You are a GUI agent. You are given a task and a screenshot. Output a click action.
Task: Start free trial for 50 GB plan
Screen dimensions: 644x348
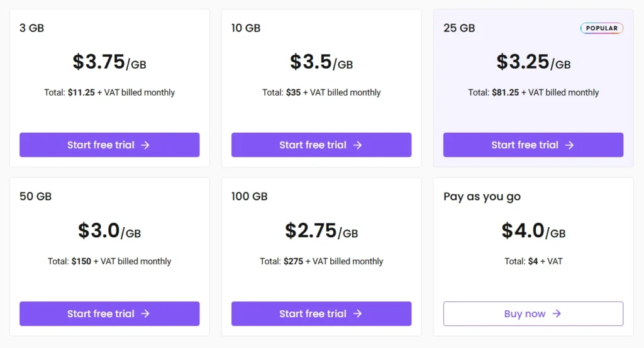[x=109, y=313]
